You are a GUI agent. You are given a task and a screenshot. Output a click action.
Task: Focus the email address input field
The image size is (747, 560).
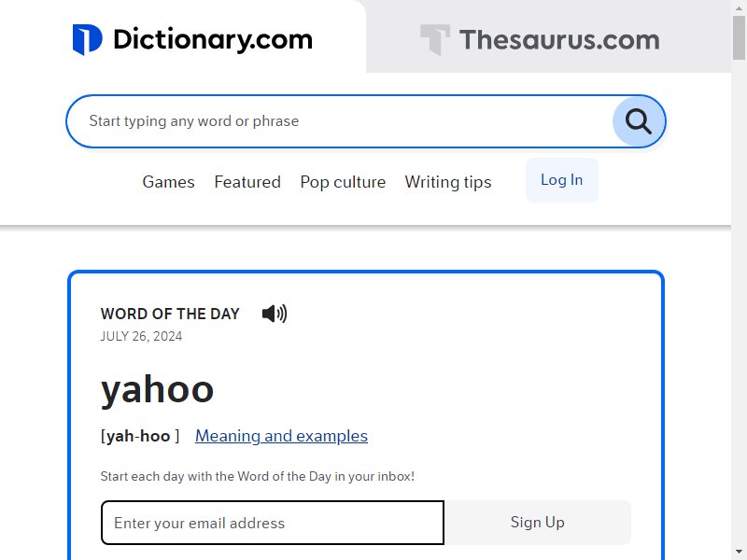click(x=273, y=523)
